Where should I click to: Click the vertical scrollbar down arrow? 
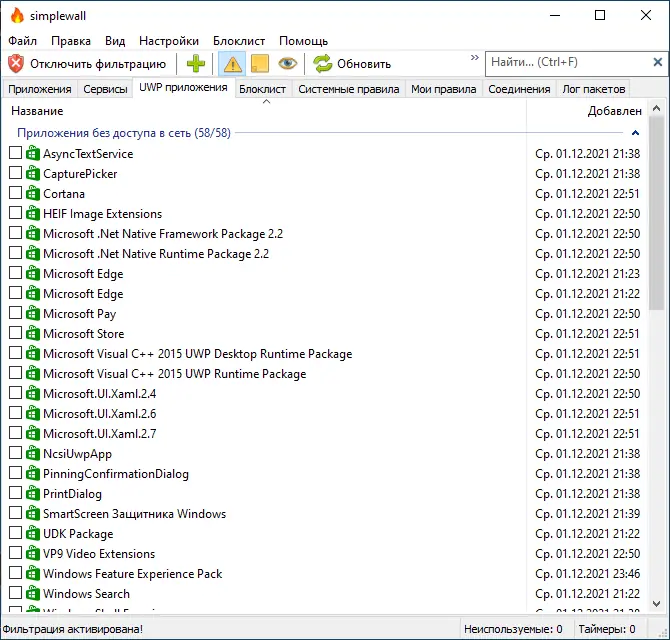[x=657, y=604]
